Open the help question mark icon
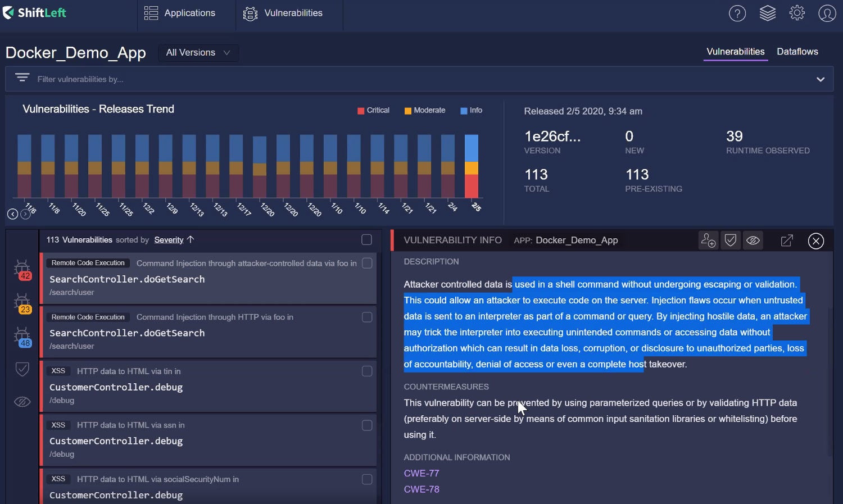The image size is (843, 504). [737, 13]
